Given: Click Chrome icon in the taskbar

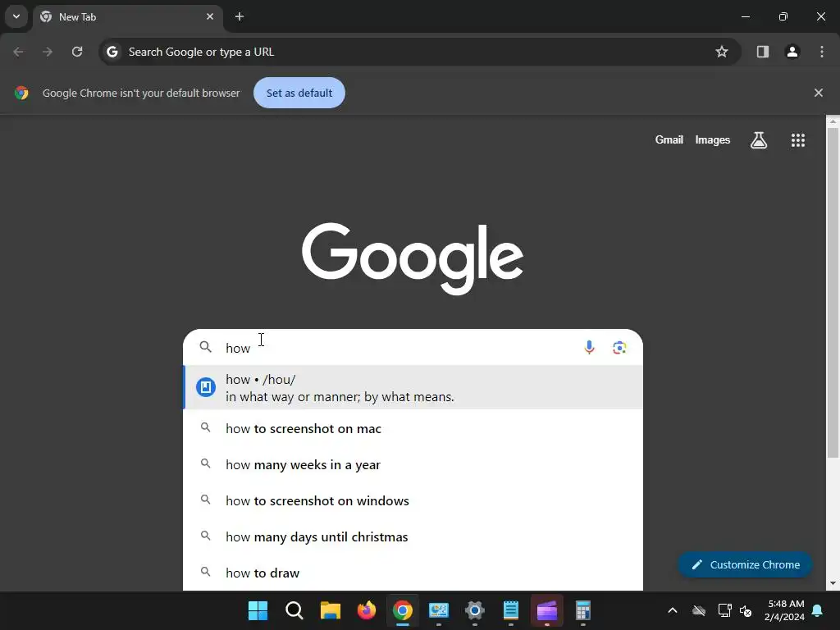Looking at the screenshot, I should click(x=402, y=610).
